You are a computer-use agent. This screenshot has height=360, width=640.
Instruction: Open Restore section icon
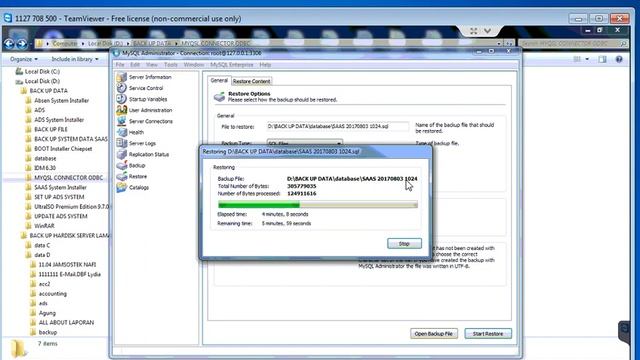point(122,176)
